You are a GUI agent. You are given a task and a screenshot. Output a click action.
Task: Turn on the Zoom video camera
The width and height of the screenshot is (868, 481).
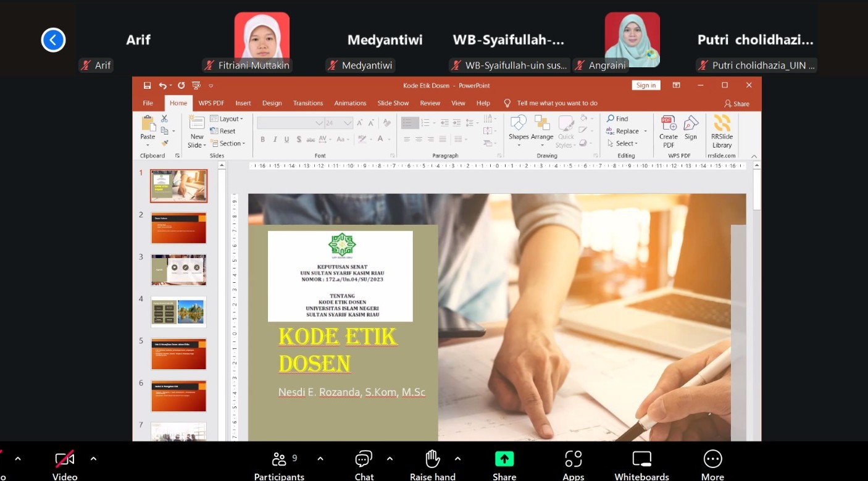65,459
